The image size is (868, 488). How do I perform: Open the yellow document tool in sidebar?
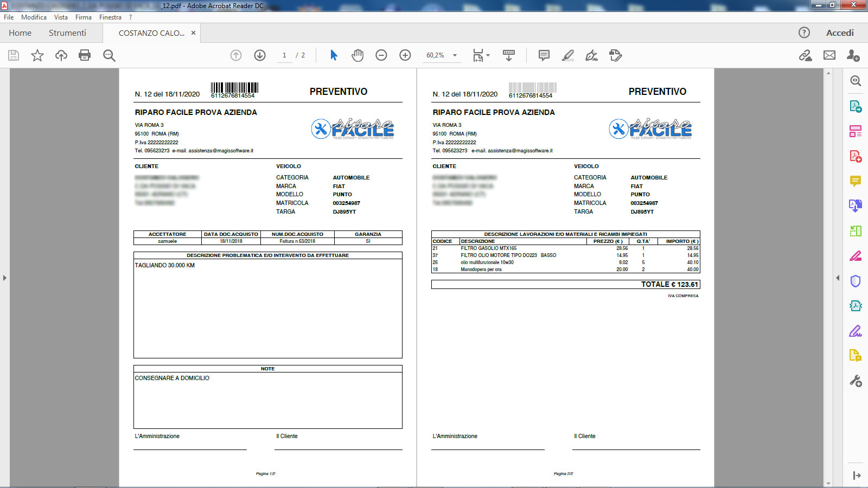click(856, 356)
